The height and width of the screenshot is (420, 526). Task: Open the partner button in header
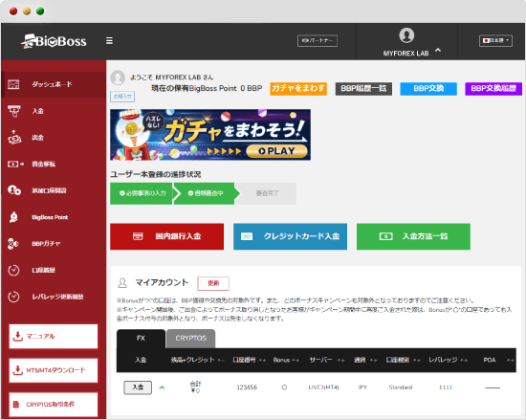pyautogui.click(x=317, y=40)
